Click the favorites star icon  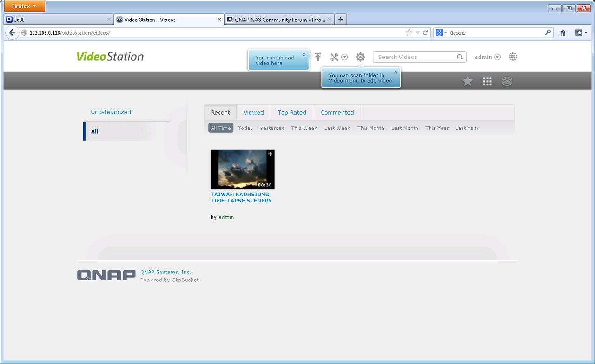click(468, 81)
